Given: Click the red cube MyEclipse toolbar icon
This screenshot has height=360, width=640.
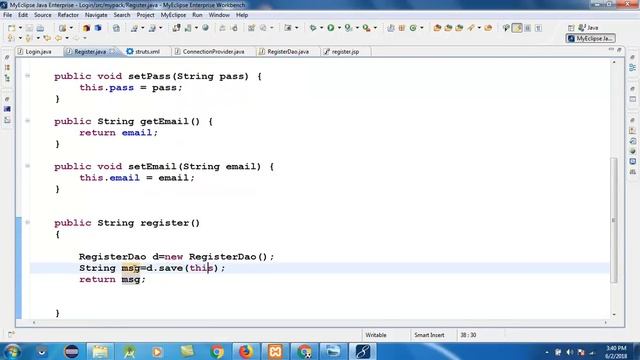Looking at the screenshot, I should pos(86,28).
